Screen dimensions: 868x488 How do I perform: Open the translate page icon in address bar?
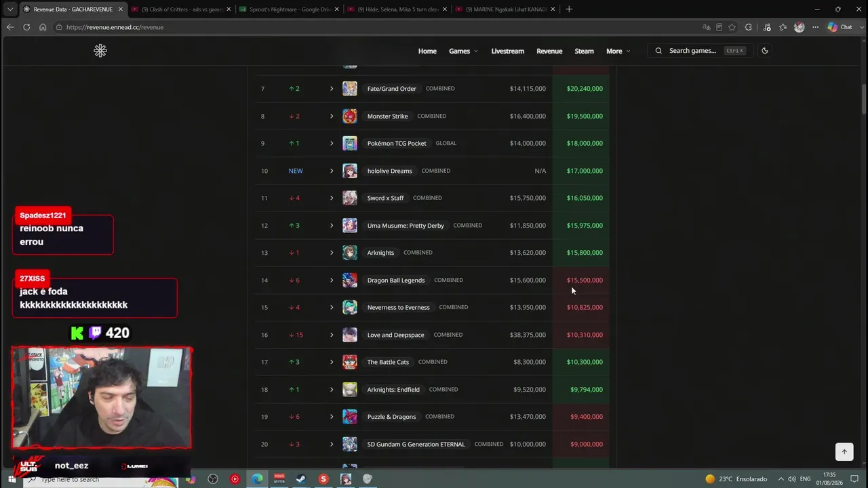click(707, 27)
